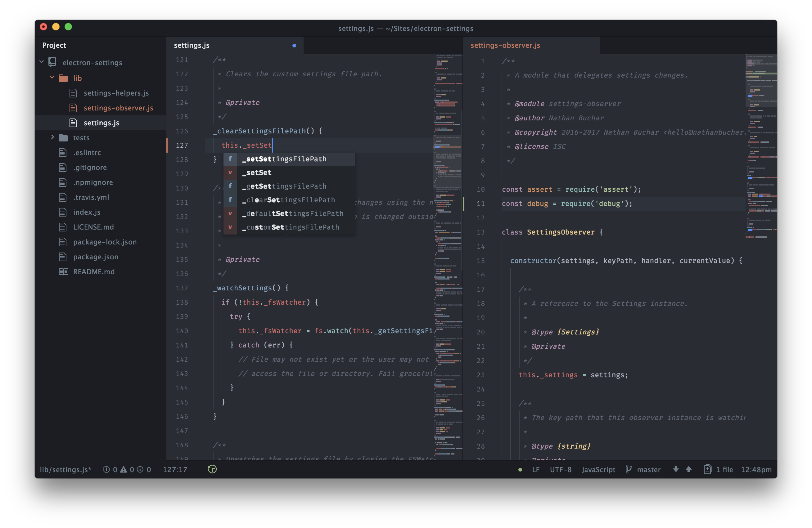Change the JavaScript grammar selector

[x=598, y=470]
